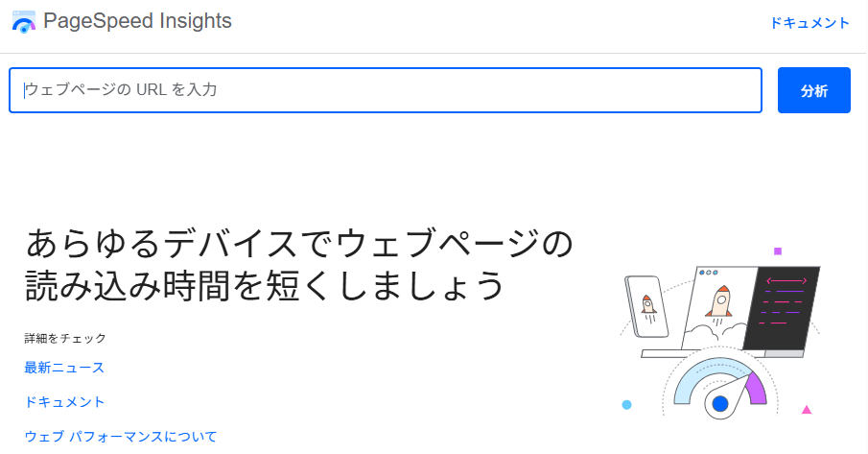
Task: Open the ウェブ パフォーマンスについて link
Action: click(121, 437)
